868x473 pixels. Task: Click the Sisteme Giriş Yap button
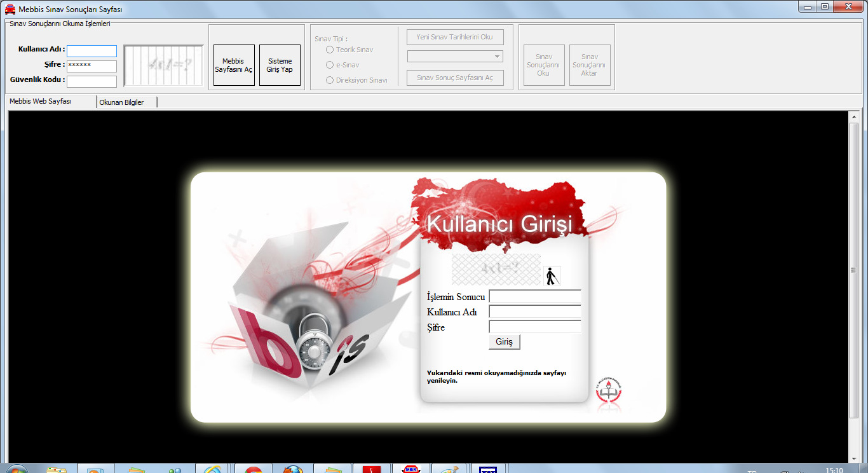[x=280, y=65]
